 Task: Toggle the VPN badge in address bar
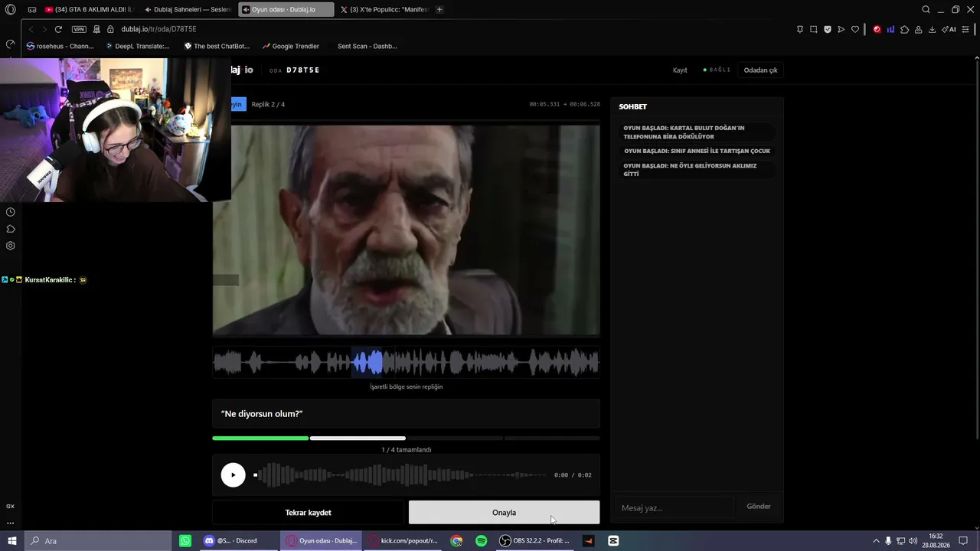(79, 29)
